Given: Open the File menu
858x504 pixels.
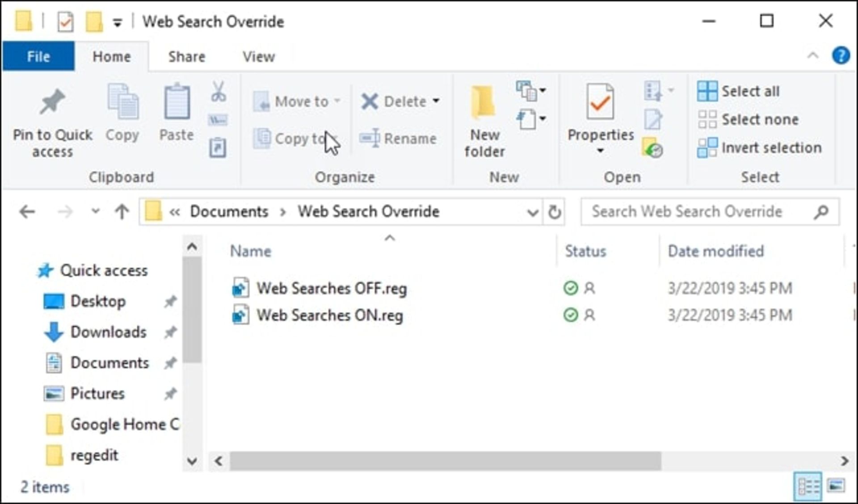Looking at the screenshot, I should [x=38, y=57].
